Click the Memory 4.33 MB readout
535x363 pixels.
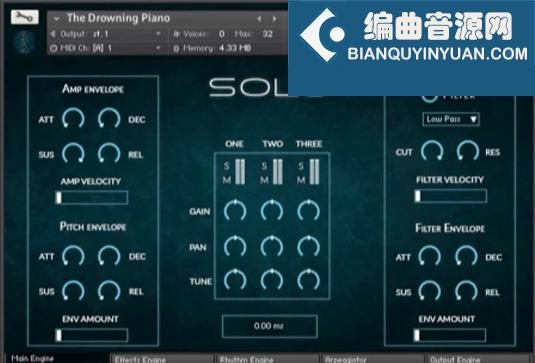click(x=235, y=48)
